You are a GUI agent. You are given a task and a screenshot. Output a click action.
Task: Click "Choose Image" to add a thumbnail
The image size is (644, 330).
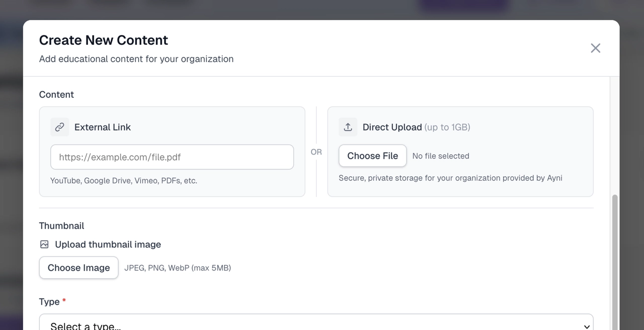78,268
